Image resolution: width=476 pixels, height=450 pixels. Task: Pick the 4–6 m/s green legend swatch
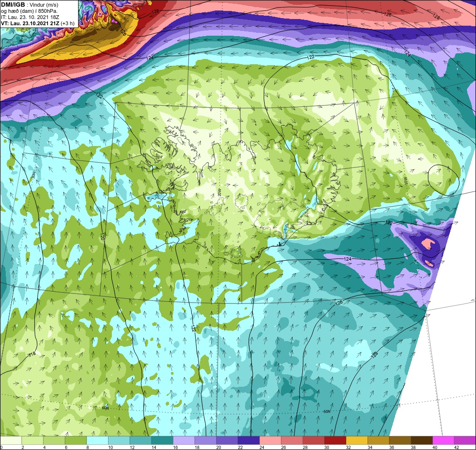pos(54,440)
